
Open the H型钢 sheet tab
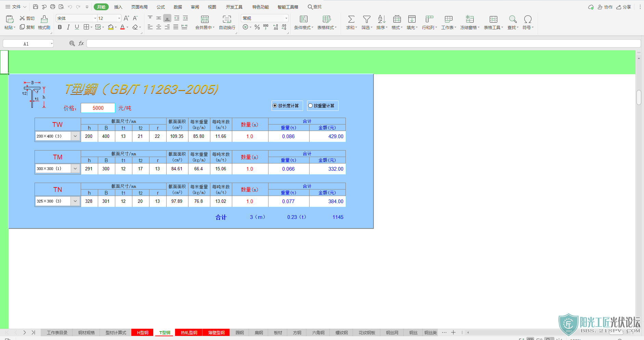point(143,332)
